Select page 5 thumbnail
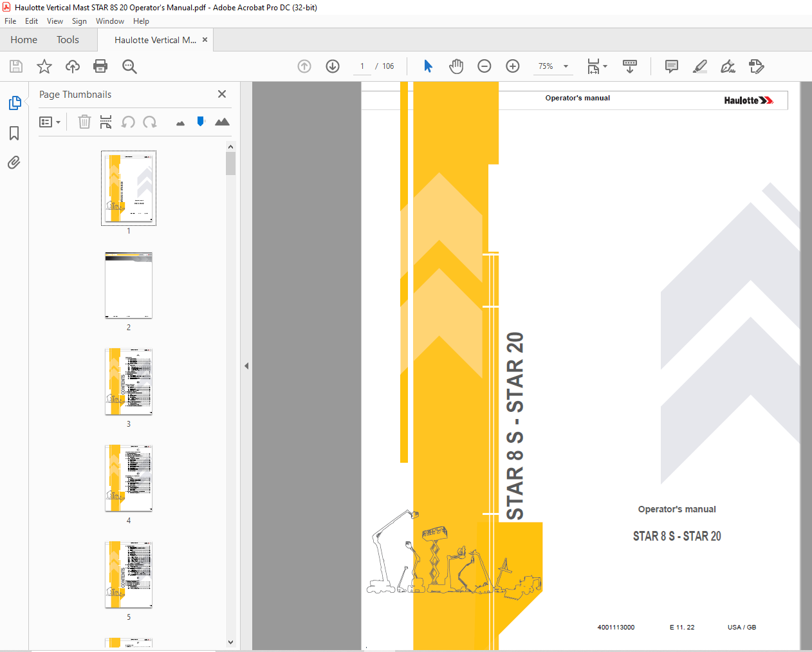Viewport: 812px width, 652px height. 129,575
